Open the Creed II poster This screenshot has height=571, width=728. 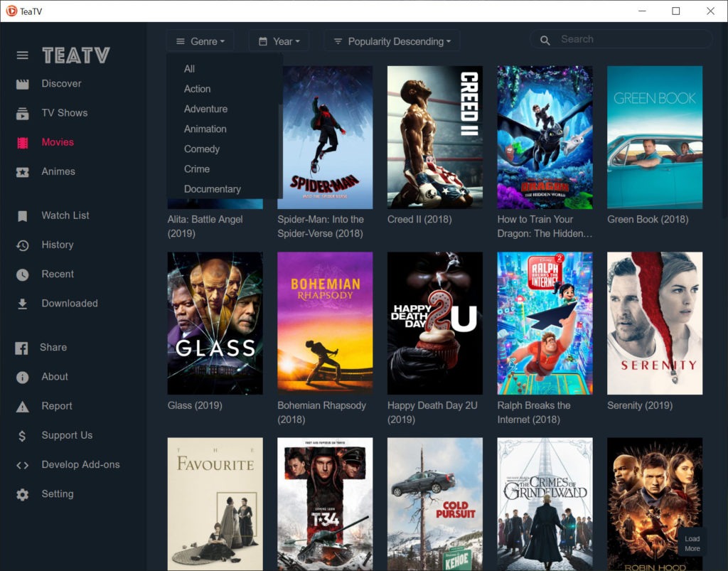pyautogui.click(x=435, y=137)
